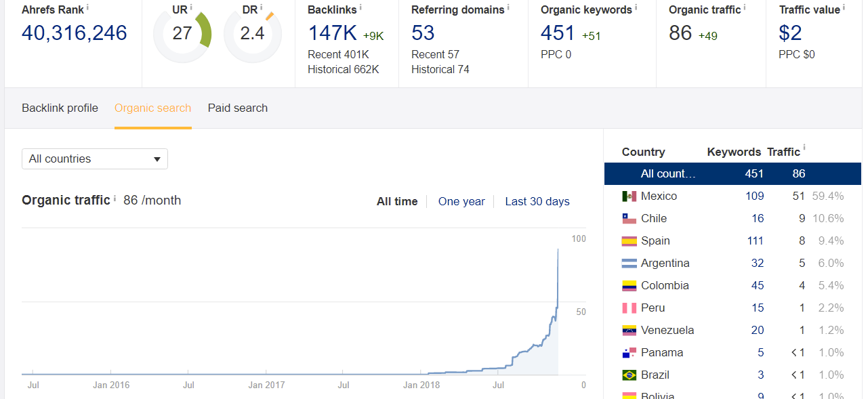Click the Organic keywords info icon
The height and width of the screenshot is (399, 868).
point(636,7)
